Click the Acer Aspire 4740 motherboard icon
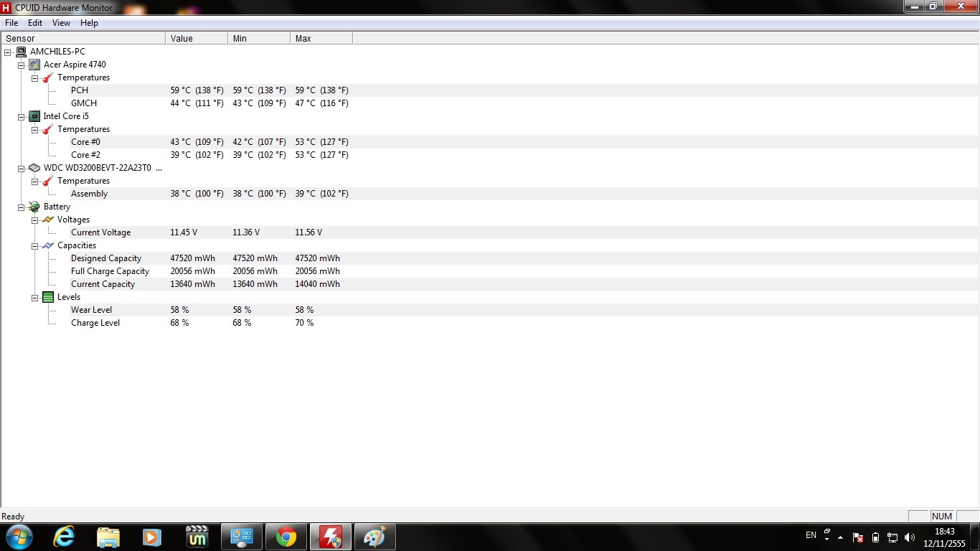 pyautogui.click(x=34, y=65)
